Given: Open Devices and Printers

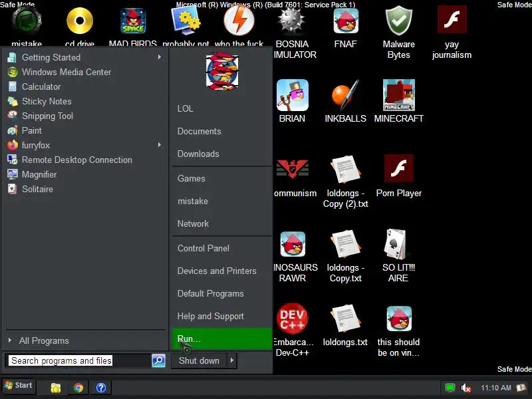Looking at the screenshot, I should click(x=217, y=271).
